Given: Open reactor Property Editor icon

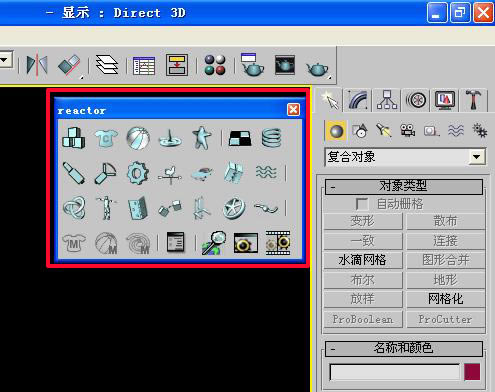Looking at the screenshot, I should click(x=176, y=242).
